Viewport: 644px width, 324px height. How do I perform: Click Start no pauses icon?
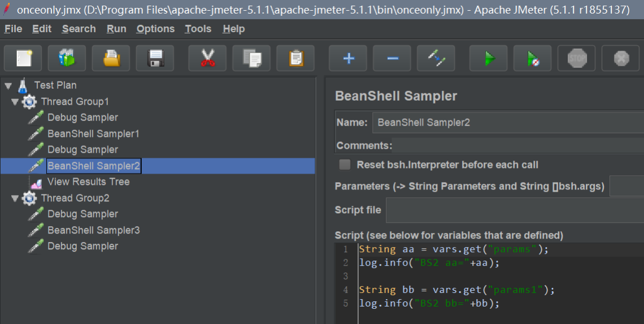point(533,58)
